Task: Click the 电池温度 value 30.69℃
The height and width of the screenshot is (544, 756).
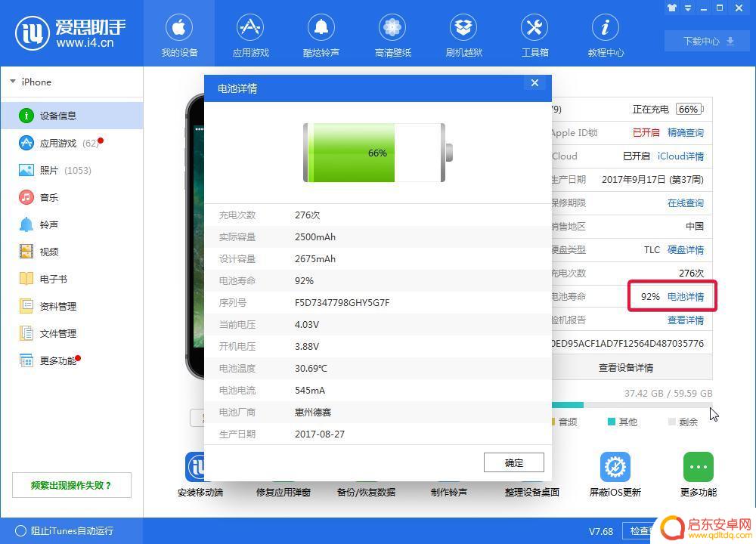Action: click(x=311, y=369)
